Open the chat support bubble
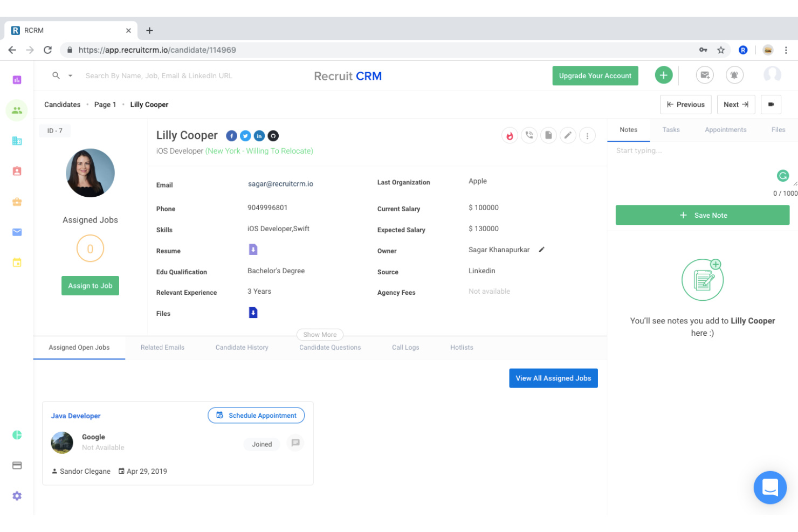This screenshot has height=532, width=798. click(770, 487)
